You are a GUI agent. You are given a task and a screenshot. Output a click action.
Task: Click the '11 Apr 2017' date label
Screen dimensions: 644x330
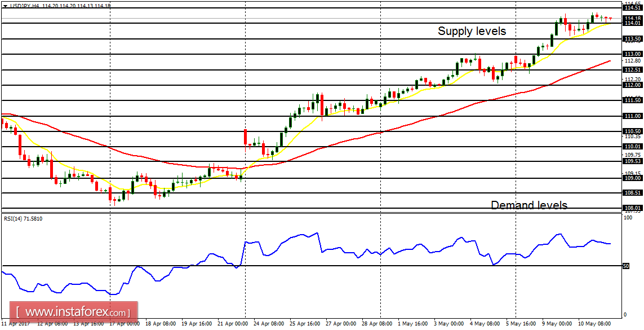coord(15,323)
